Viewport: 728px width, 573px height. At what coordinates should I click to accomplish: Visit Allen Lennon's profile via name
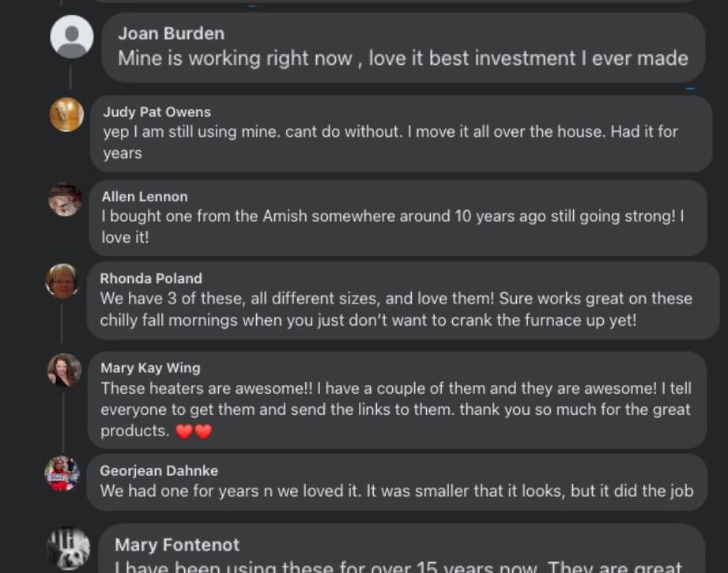(145, 196)
